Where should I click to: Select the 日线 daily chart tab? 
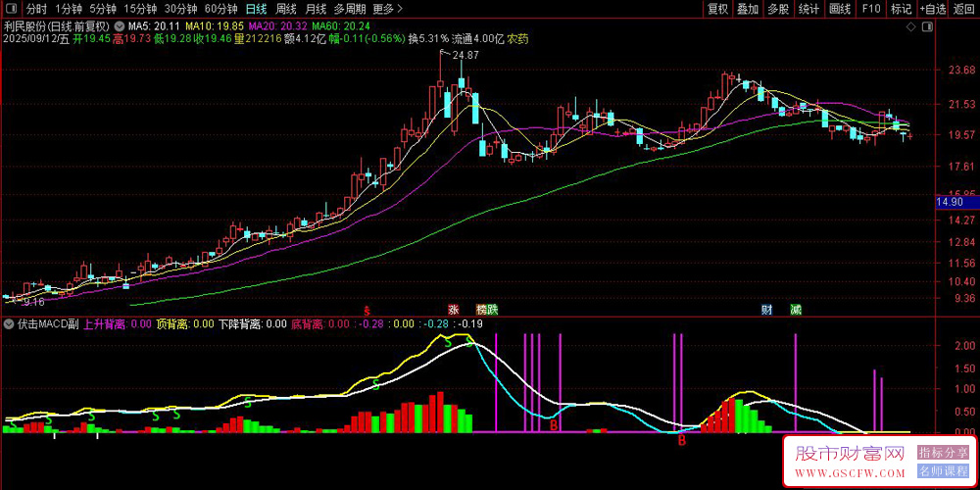point(256,9)
